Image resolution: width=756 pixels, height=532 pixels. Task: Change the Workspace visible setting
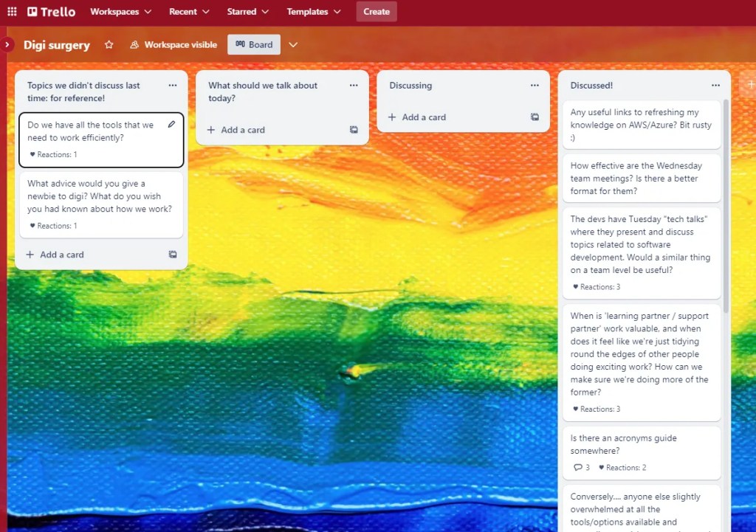(x=173, y=45)
